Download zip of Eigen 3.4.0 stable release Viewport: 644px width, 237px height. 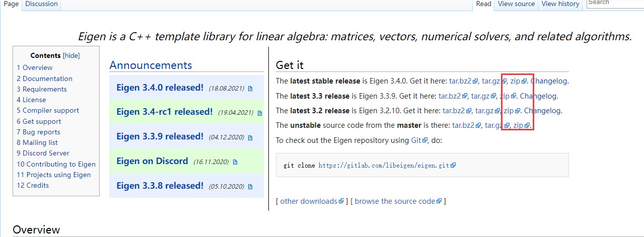(x=515, y=81)
